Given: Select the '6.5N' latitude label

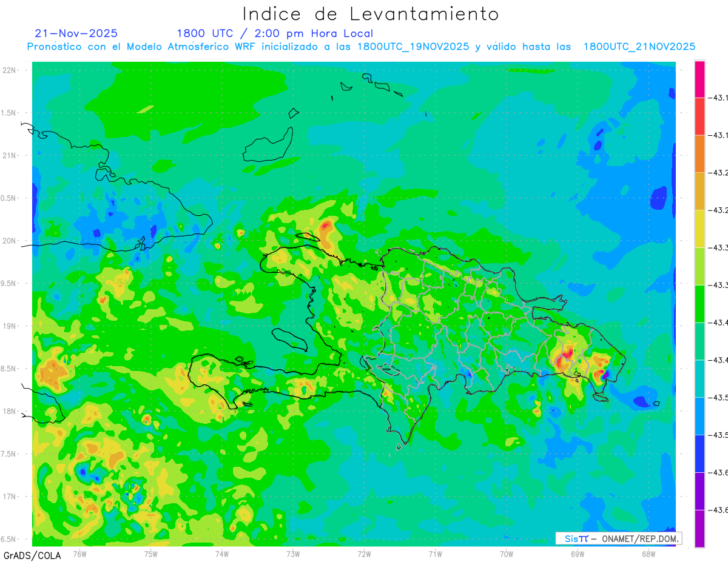Looking at the screenshot, I should click(x=8, y=539).
